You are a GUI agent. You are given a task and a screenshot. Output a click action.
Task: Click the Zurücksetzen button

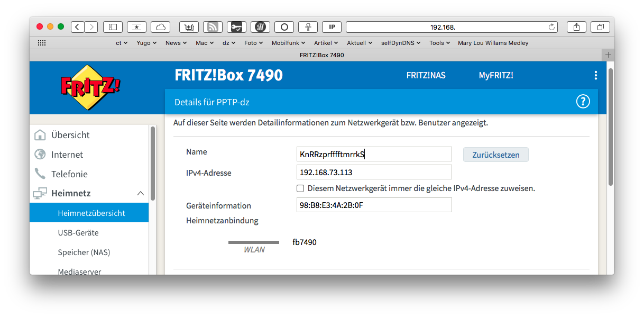coord(496,155)
